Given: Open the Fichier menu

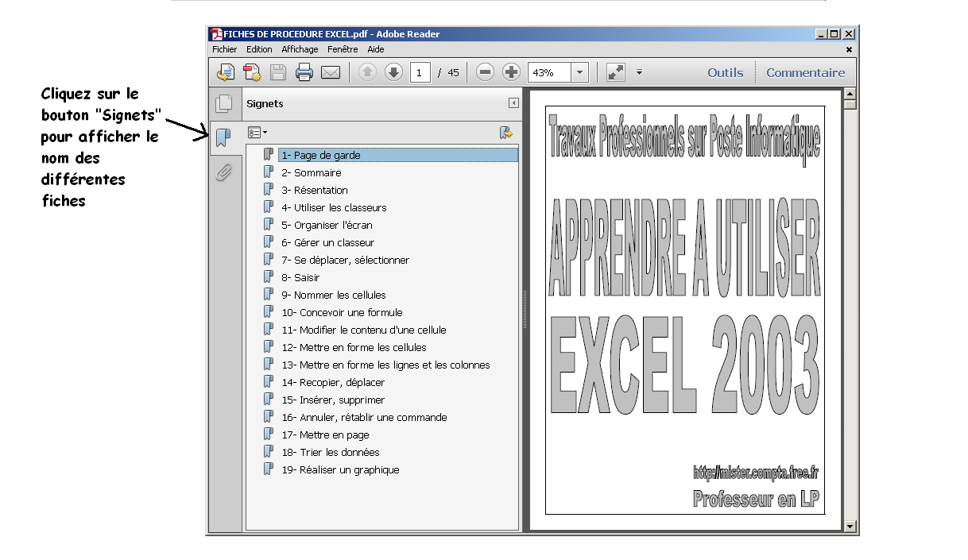Looking at the screenshot, I should 225,49.
